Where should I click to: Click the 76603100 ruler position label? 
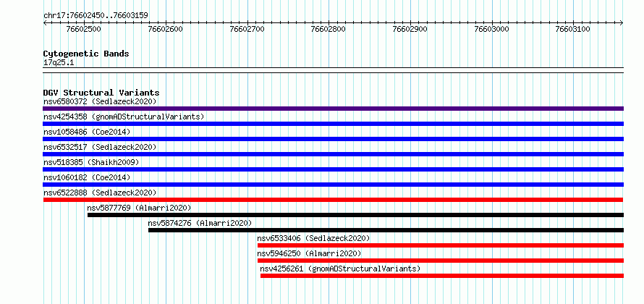click(573, 29)
